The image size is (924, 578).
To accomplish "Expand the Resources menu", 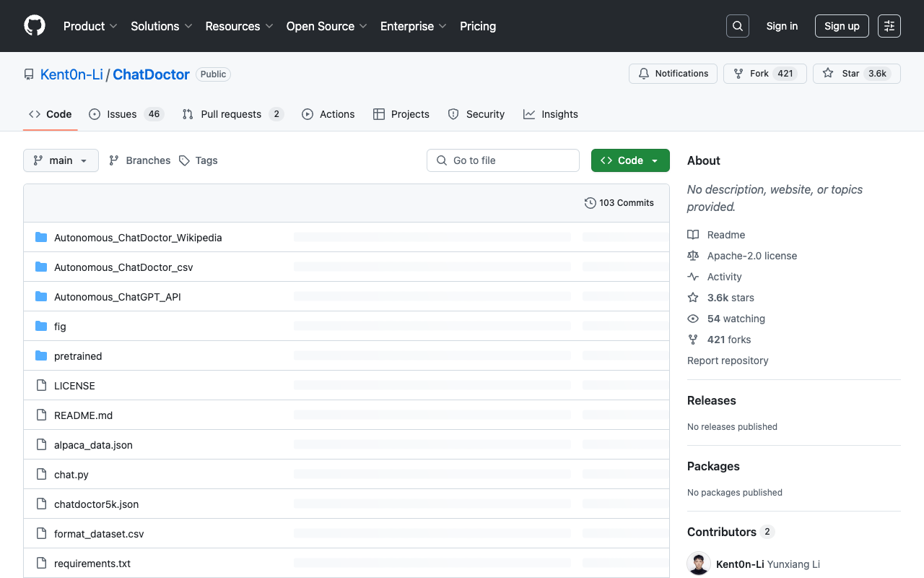I will click(x=239, y=26).
